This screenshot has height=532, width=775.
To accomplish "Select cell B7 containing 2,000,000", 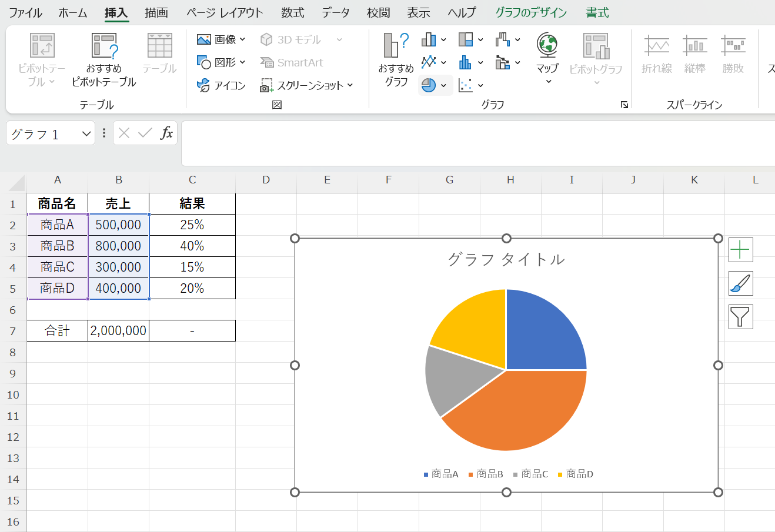I will click(118, 331).
